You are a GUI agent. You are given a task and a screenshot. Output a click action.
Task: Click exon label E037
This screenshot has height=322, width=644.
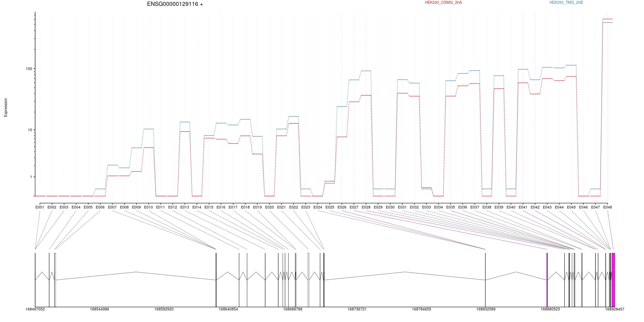pyautogui.click(x=475, y=207)
